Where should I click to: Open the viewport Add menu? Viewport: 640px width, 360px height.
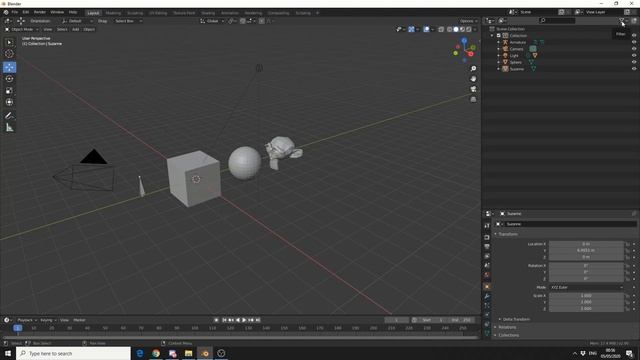pos(76,29)
